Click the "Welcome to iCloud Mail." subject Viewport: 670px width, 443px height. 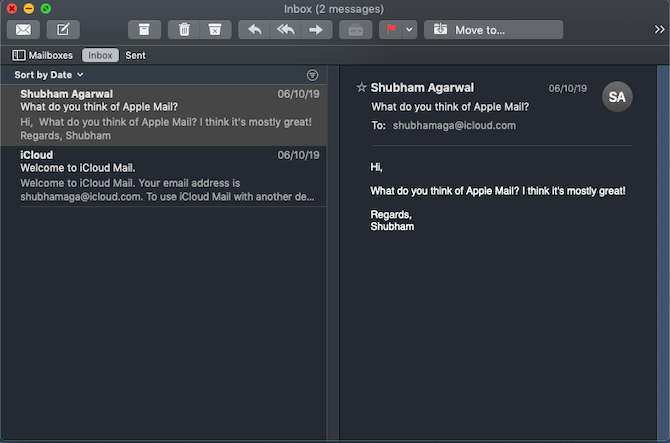(78, 168)
